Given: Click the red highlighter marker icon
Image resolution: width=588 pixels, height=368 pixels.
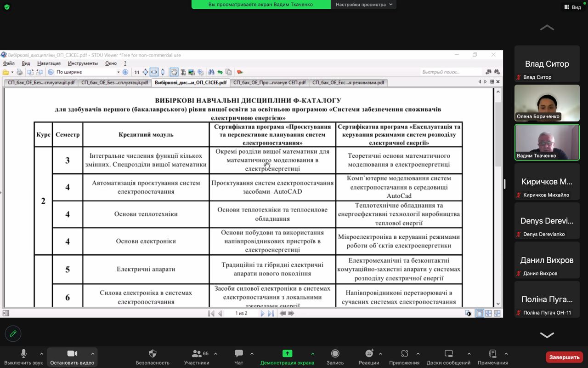Looking at the screenshot, I should (x=239, y=72).
